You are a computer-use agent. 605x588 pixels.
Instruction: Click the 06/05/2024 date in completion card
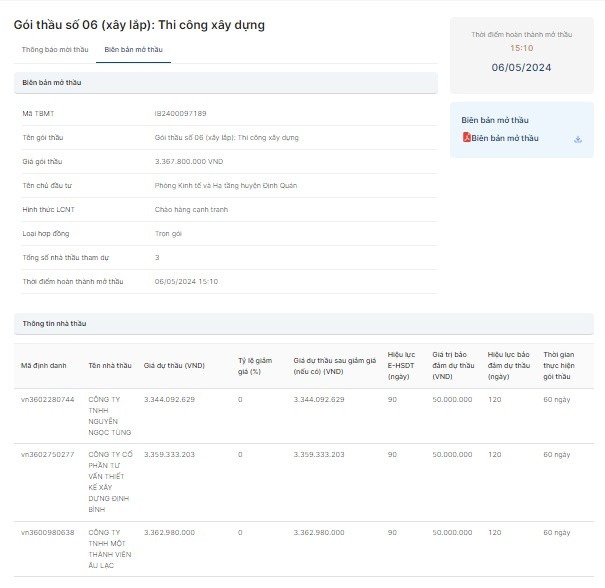point(521,68)
